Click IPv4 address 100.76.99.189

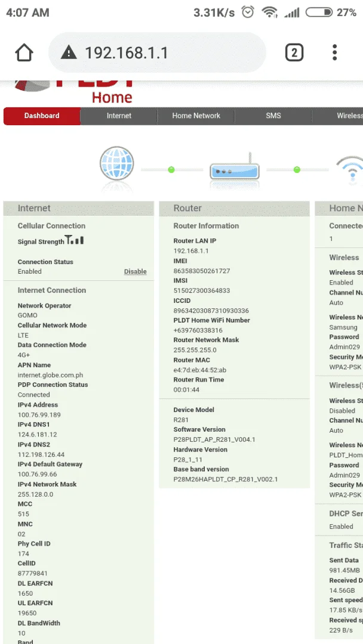coord(39,415)
